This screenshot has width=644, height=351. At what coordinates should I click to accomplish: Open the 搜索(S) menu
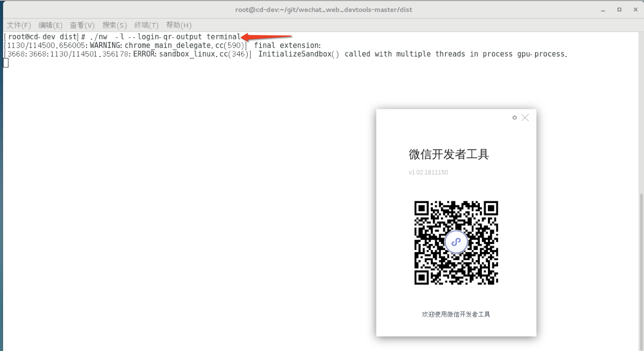[x=114, y=24]
